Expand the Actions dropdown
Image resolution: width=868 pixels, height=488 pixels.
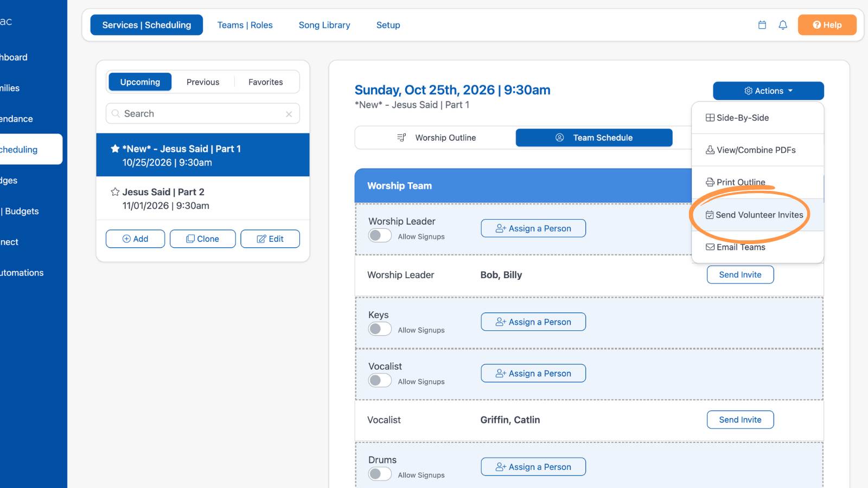(x=768, y=91)
